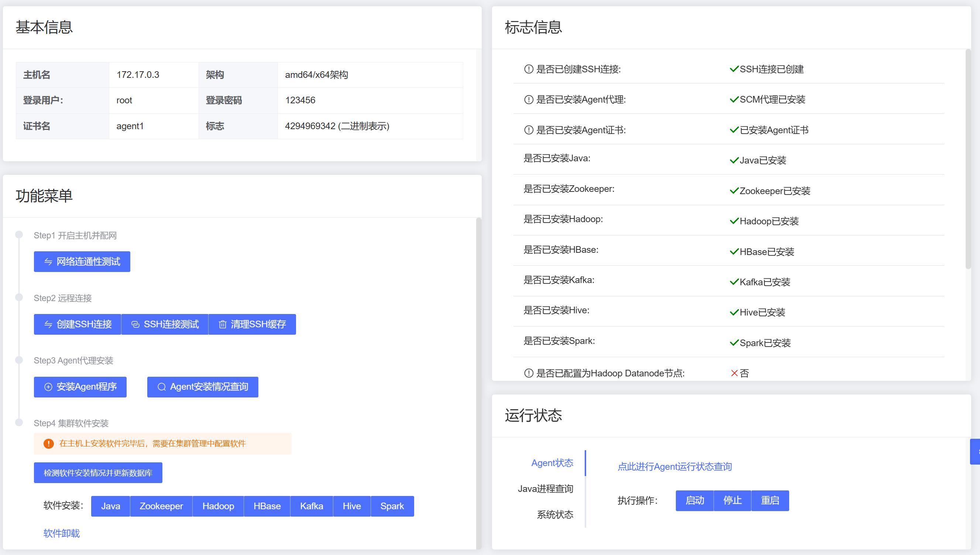The image size is (980, 555).
Task: Click the 清理SSH缓存 button
Action: pyautogui.click(x=252, y=324)
